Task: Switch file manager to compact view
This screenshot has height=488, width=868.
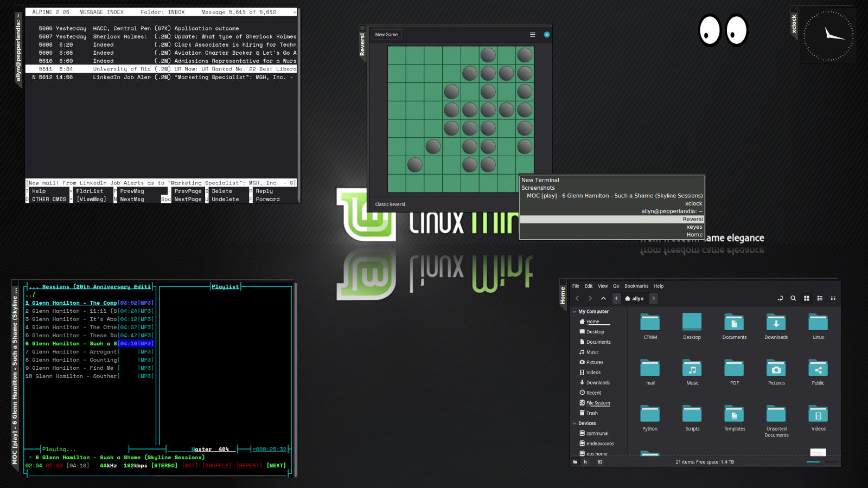Action: pos(833,298)
